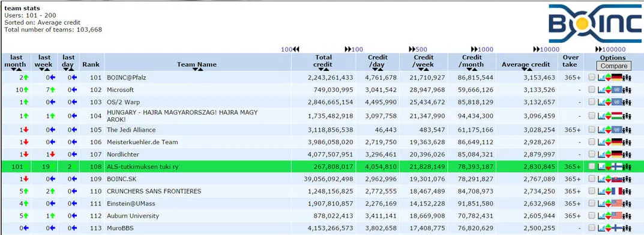View members icon for Auburn University
Image resolution: width=644 pixels, height=235 pixels.
[627, 216]
